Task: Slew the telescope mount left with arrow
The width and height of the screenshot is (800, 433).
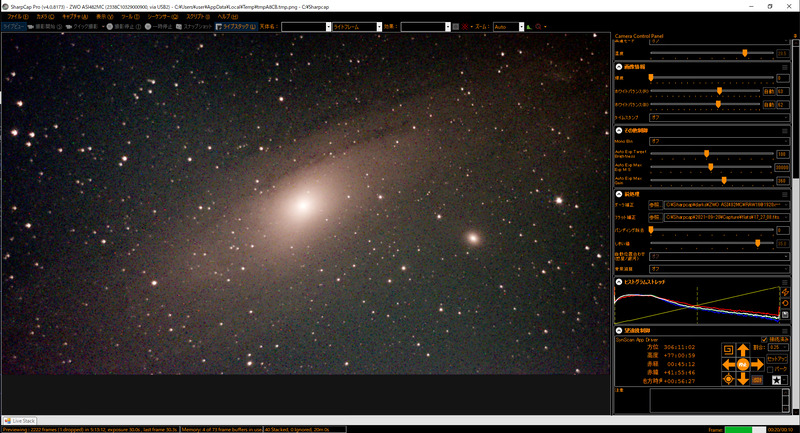Action: (729, 365)
